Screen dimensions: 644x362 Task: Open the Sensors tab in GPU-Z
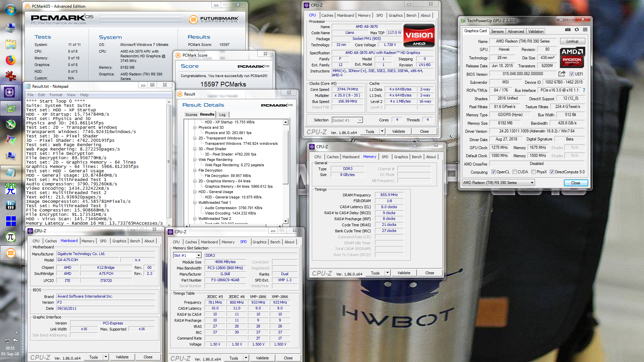point(497,32)
